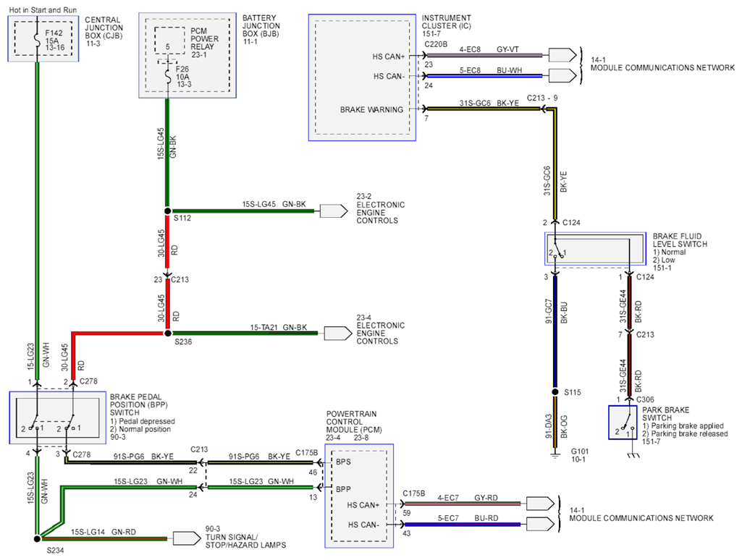Select the Instrument Cluster module box
This screenshot has height=560, width=742.
coord(362,77)
